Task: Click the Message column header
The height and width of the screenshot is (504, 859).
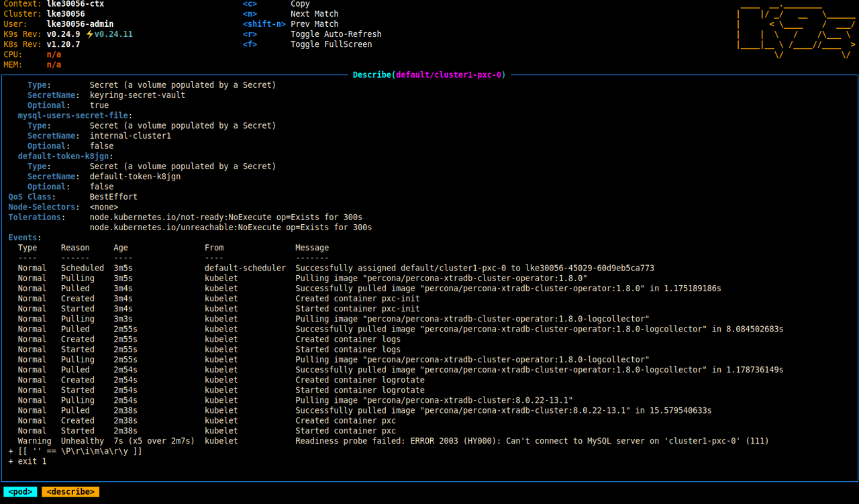Action: coord(312,248)
